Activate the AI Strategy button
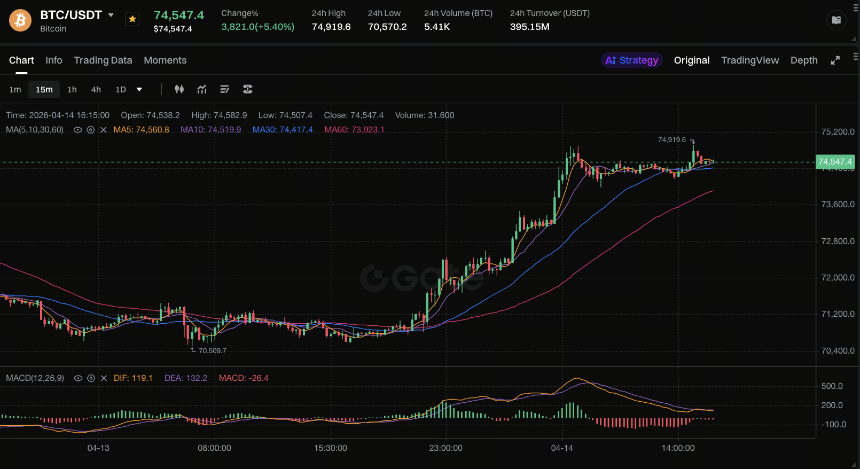The height and width of the screenshot is (469, 860). (631, 60)
